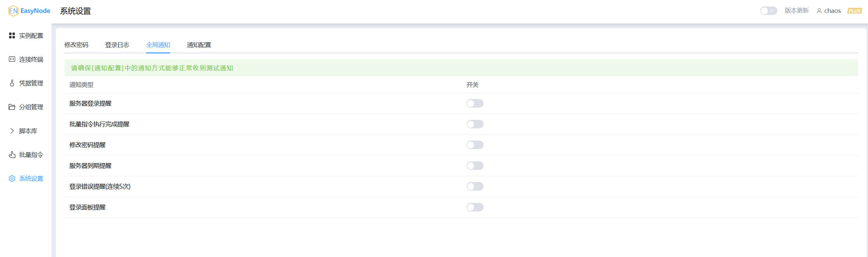This screenshot has width=868, height=257.
Task: Click the user avatar icon beside chaos
Action: pos(819,11)
